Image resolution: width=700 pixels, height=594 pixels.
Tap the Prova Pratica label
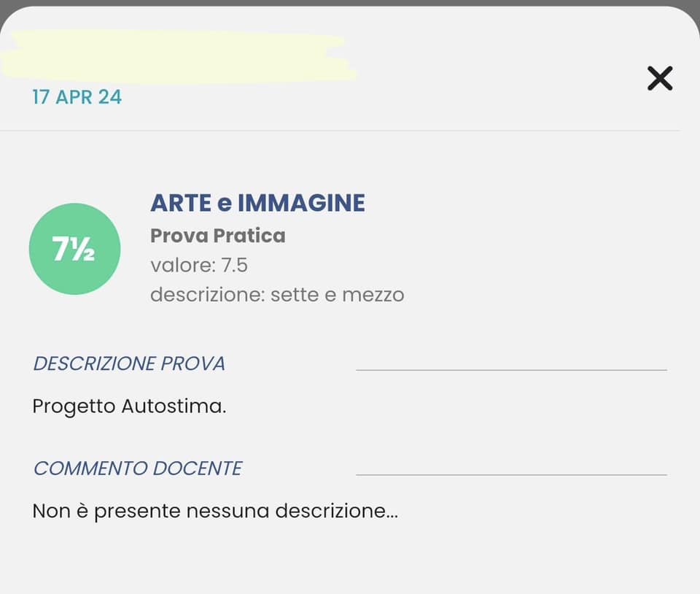tap(218, 236)
